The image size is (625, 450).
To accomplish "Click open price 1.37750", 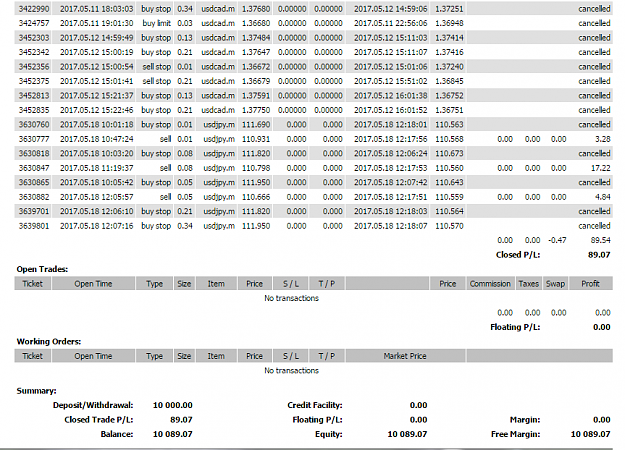I will tap(256, 110).
